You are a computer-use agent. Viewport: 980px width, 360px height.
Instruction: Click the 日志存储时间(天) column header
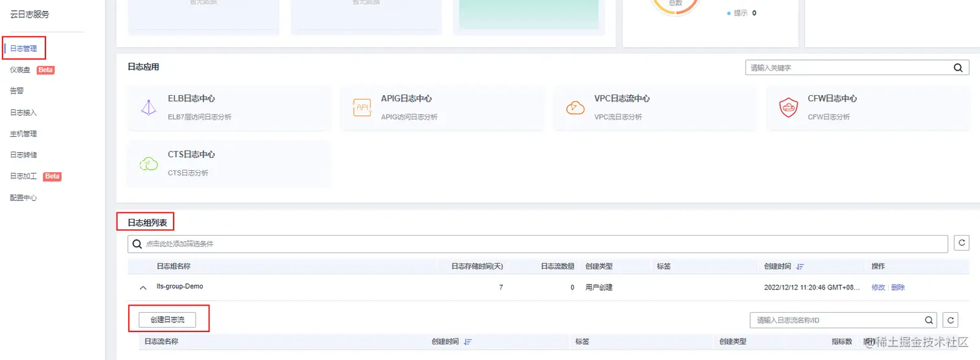pos(478,266)
